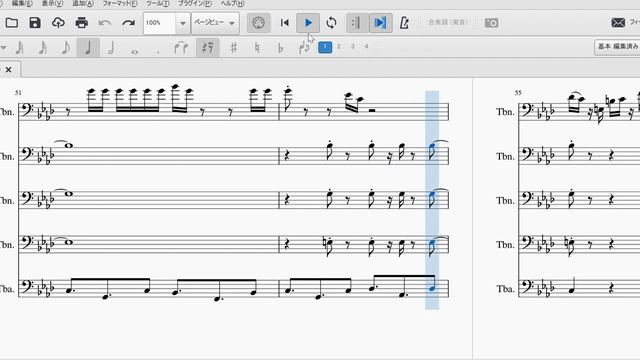
Task: Open image capture camera tool
Action: tap(491, 23)
